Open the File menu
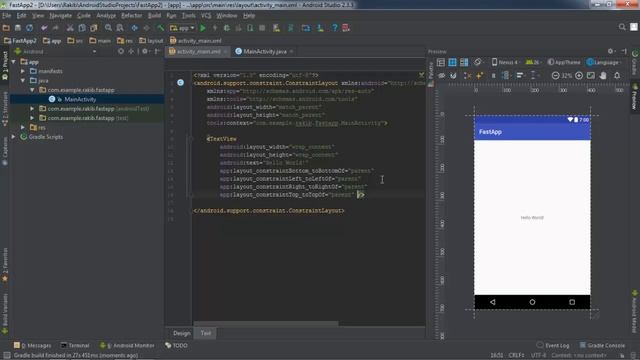640x360 pixels. coord(7,16)
